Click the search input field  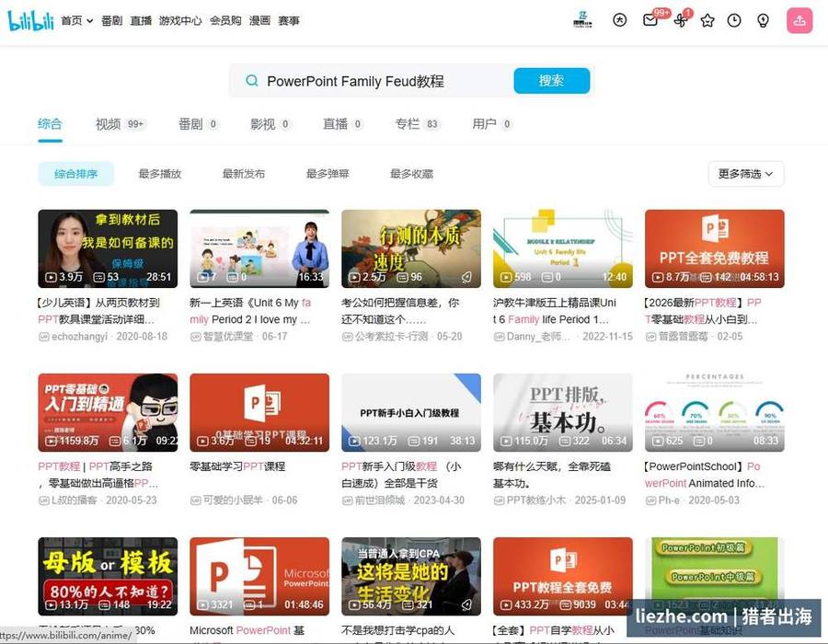pos(385,81)
